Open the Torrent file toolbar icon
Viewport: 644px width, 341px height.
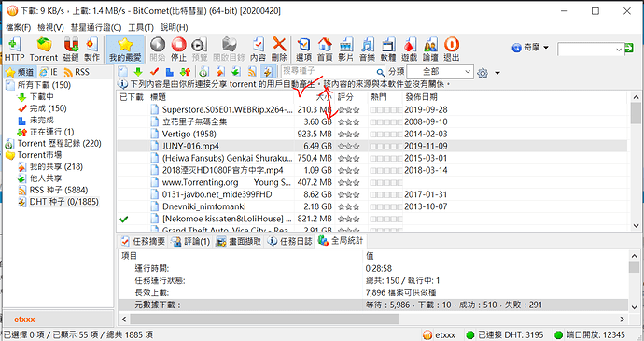tap(44, 49)
